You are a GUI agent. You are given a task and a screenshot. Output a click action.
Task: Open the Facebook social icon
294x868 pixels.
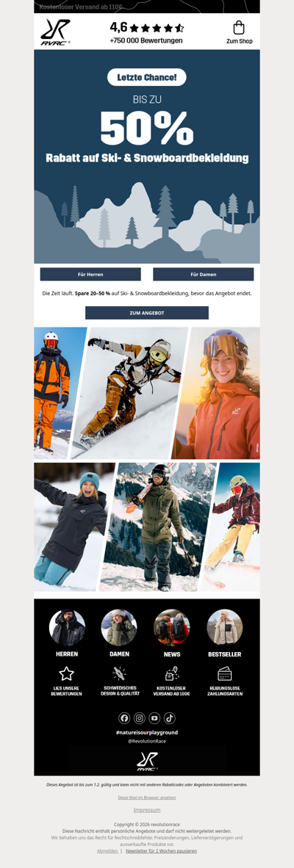point(124,718)
